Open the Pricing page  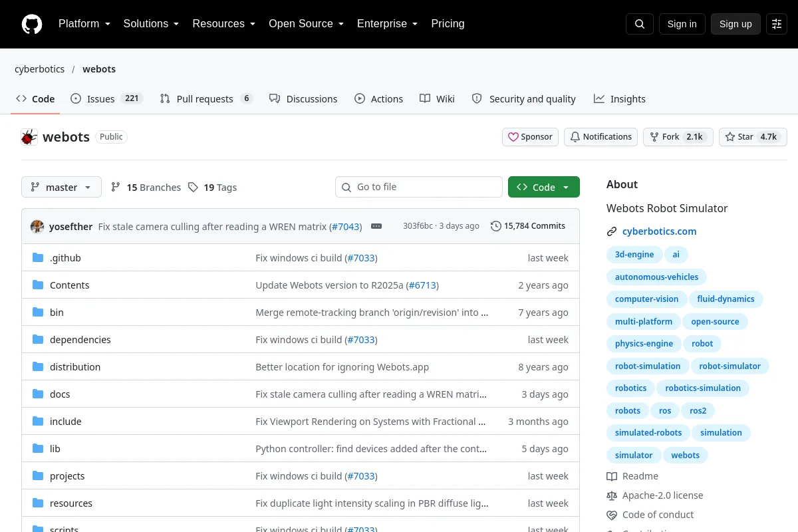pyautogui.click(x=448, y=24)
